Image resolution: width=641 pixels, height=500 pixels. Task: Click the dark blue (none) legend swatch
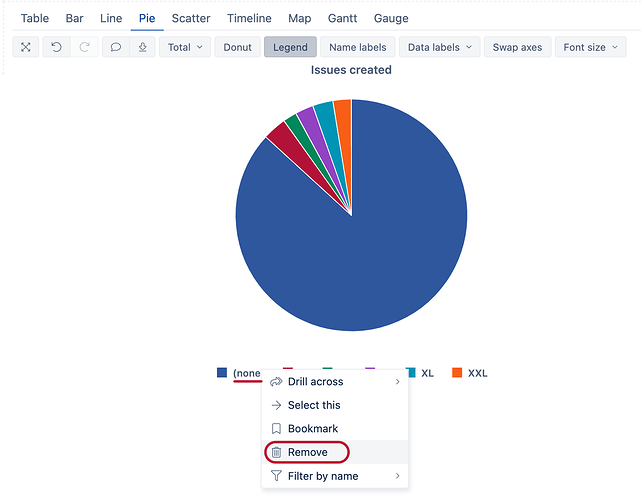(222, 373)
